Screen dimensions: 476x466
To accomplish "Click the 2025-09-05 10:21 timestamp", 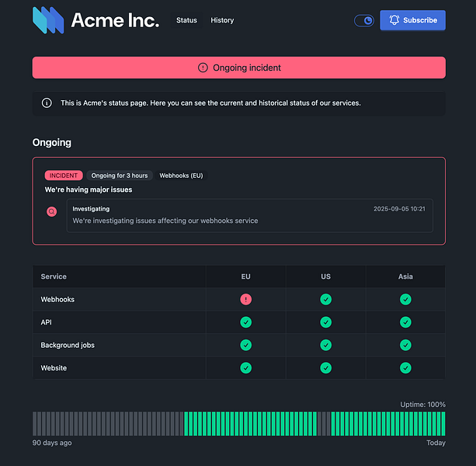I will point(399,209).
